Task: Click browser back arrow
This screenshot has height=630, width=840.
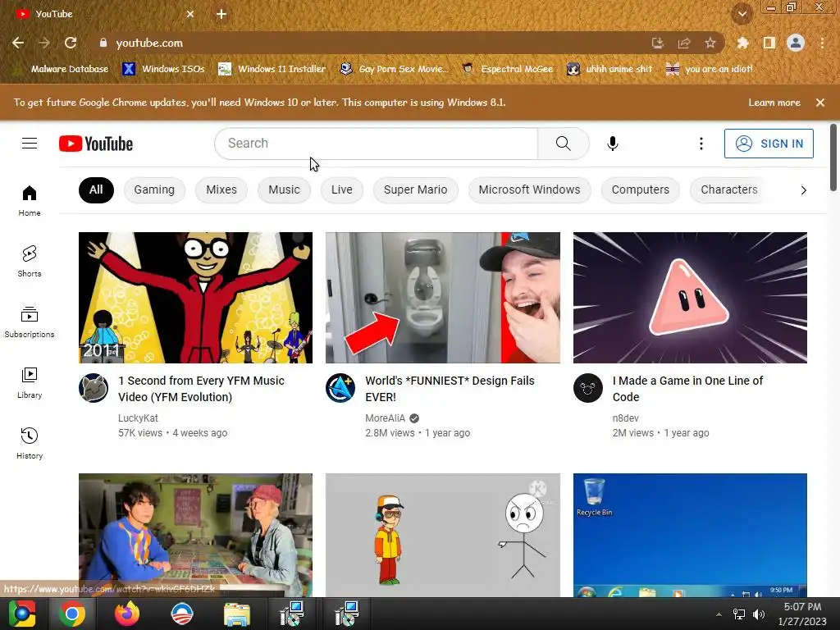Action: point(18,43)
